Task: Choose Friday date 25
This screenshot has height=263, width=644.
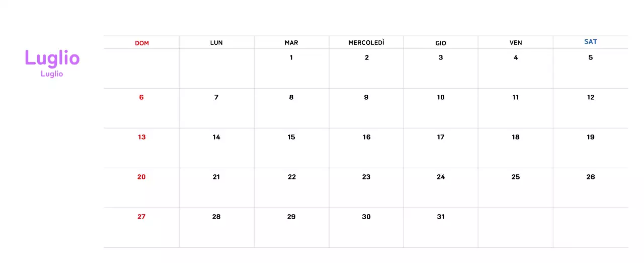Action: [516, 177]
